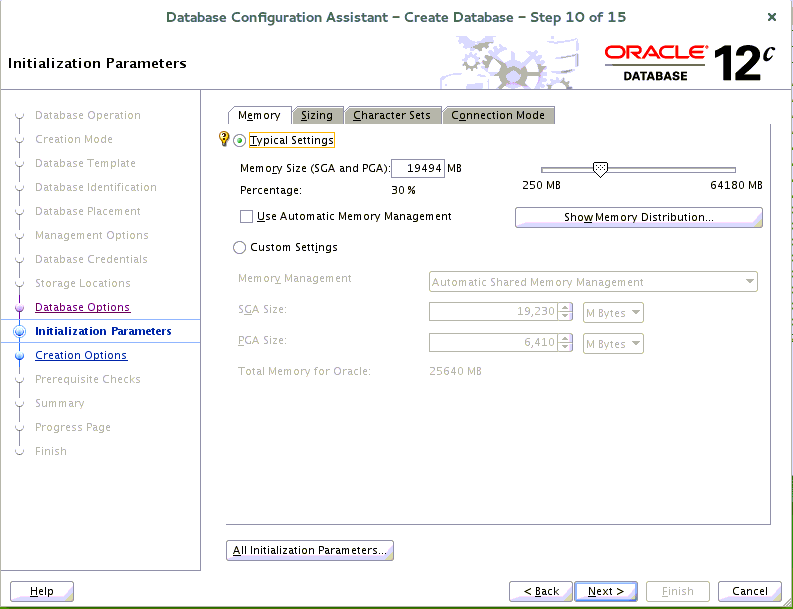793x609 pixels.
Task: Click the Database Options step bullet icon
Action: click(18, 308)
